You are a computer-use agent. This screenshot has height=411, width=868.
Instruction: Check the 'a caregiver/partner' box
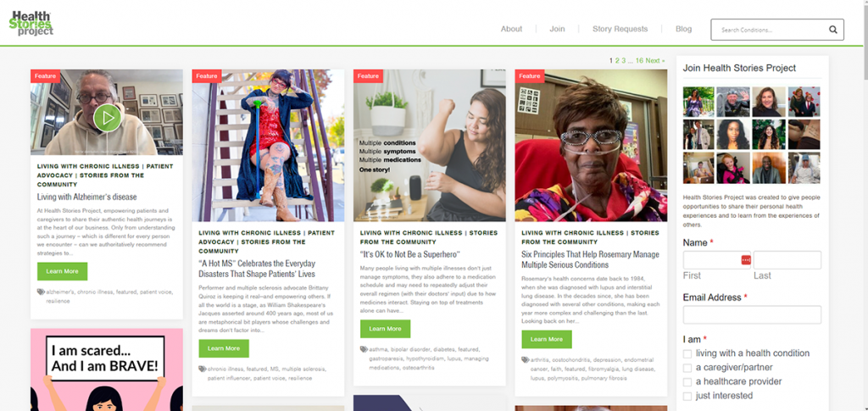pyautogui.click(x=687, y=368)
